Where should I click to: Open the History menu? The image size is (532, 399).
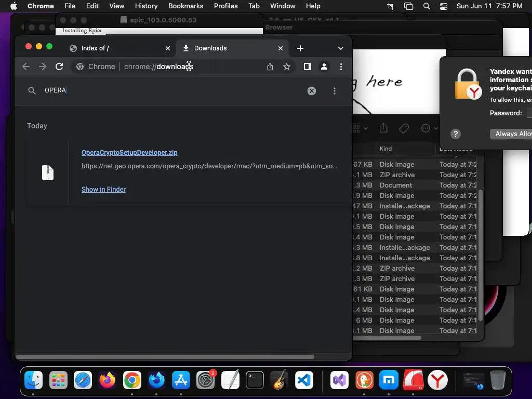tap(146, 6)
